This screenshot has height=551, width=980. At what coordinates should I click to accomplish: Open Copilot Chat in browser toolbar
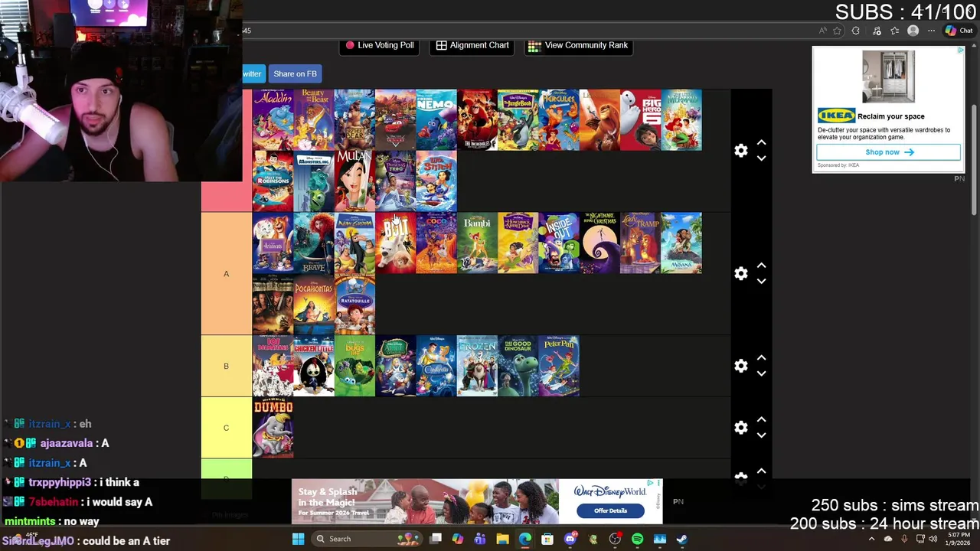point(960,31)
